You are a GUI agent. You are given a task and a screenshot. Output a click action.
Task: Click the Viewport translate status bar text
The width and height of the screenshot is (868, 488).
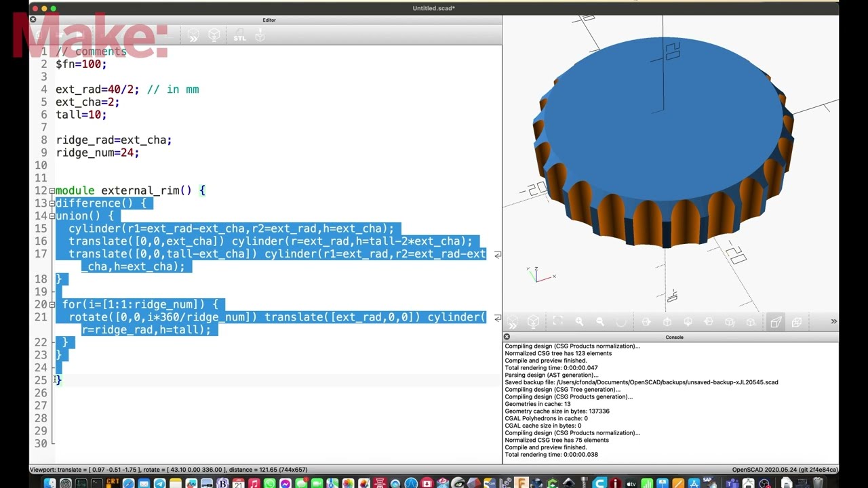(x=169, y=470)
